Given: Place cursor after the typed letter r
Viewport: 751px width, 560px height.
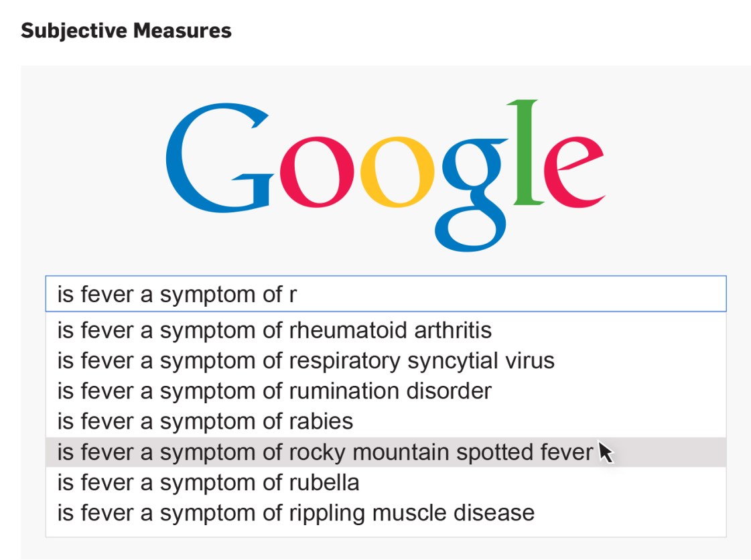Looking at the screenshot, I should pyautogui.click(x=297, y=295).
